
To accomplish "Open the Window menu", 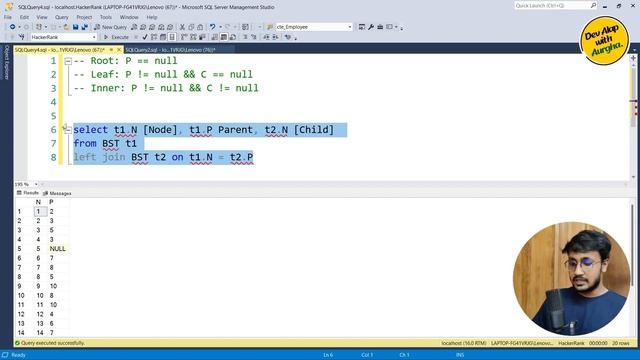I will (x=129, y=17).
